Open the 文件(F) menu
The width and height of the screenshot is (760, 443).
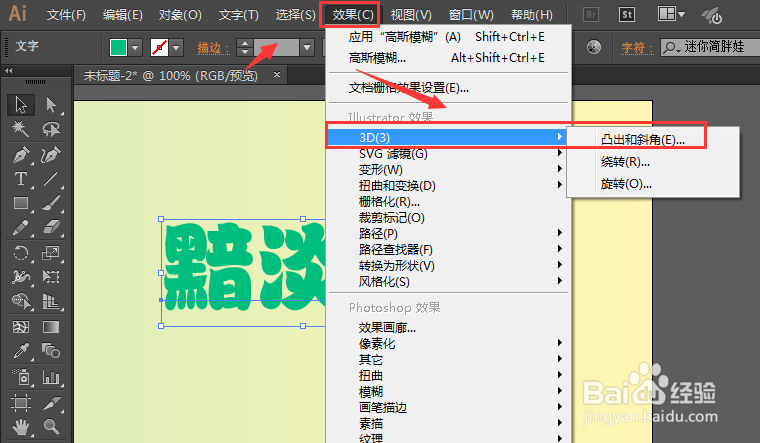(66, 15)
